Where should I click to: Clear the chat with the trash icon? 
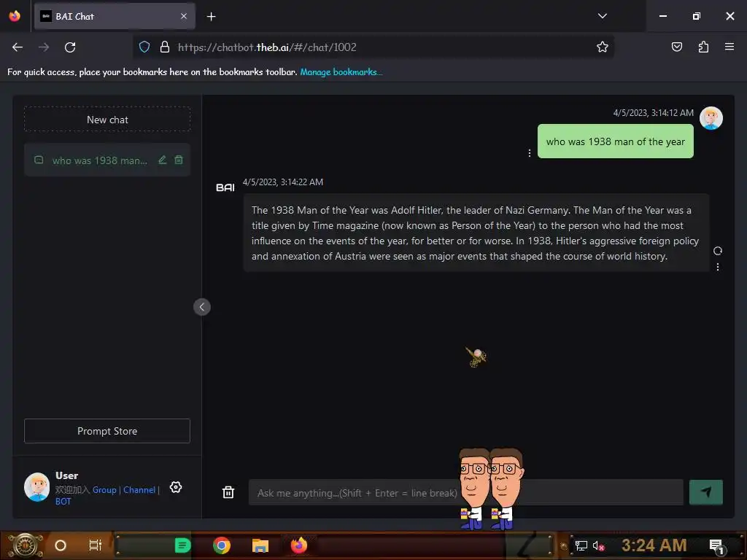pyautogui.click(x=228, y=492)
